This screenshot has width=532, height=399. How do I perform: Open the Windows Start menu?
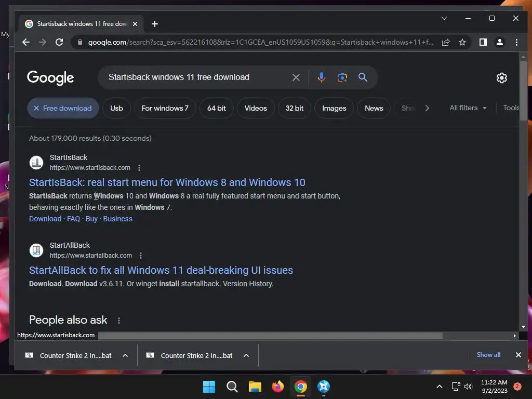point(209,387)
